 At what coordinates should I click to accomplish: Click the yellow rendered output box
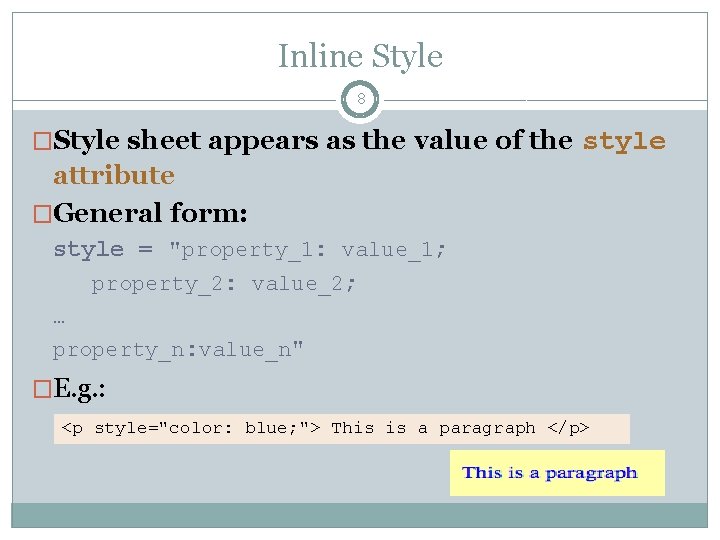[557, 473]
